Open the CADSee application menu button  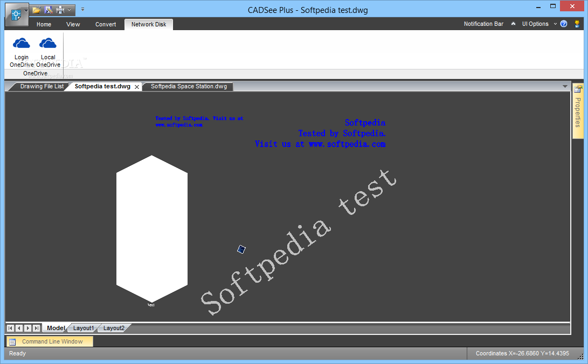(17, 15)
